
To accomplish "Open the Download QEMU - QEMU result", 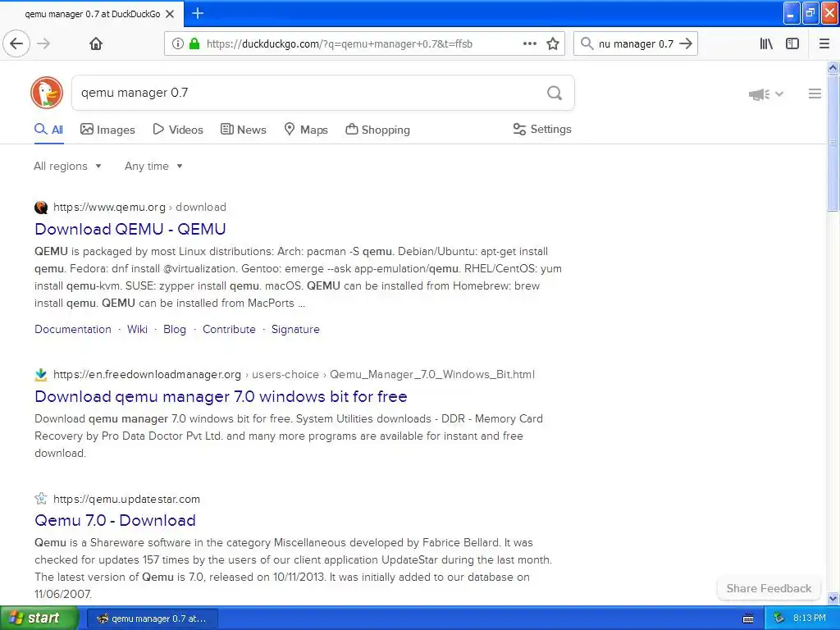I will (130, 229).
